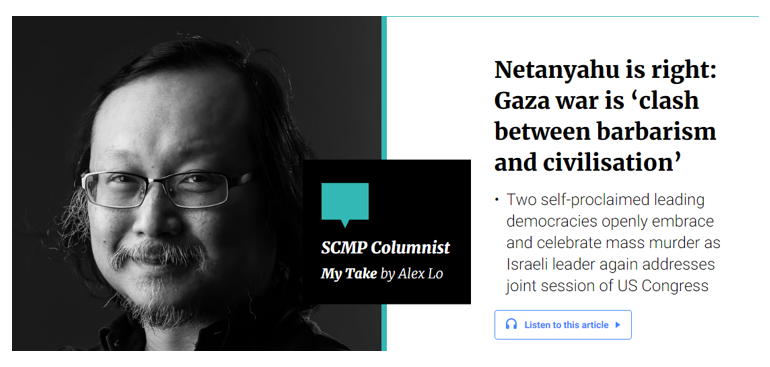770x367 pixels.
Task: Click the eyeglasses in the portrait
Action: click(x=169, y=188)
